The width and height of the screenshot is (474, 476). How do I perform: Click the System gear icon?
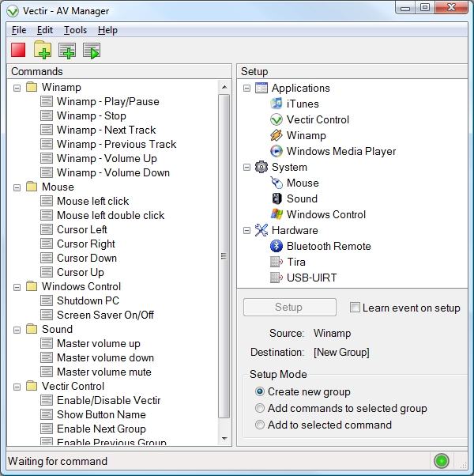coord(261,167)
